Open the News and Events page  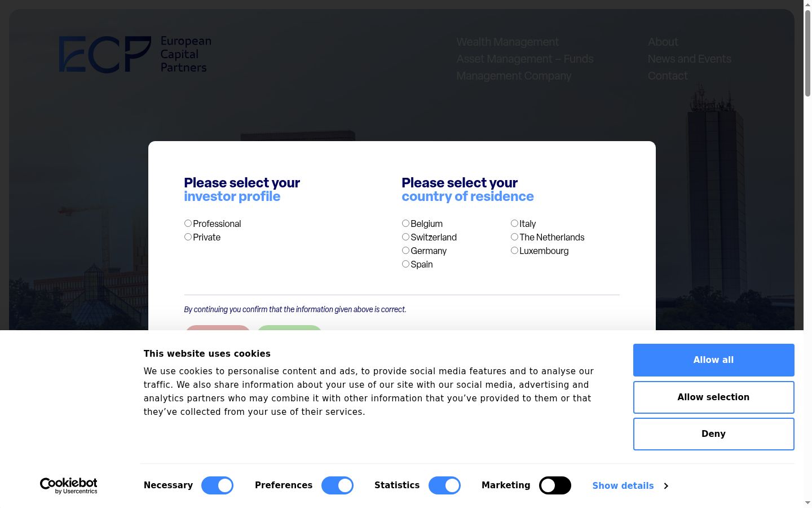point(689,59)
